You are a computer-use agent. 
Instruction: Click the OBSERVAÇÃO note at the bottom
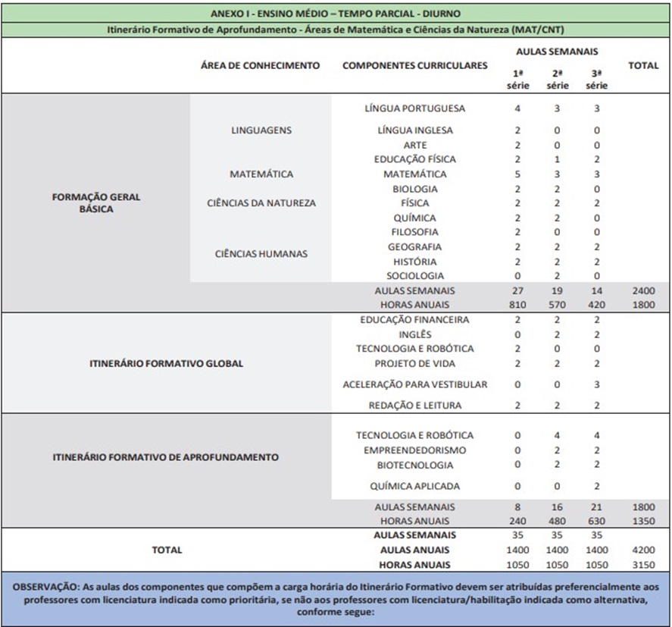coord(336,600)
